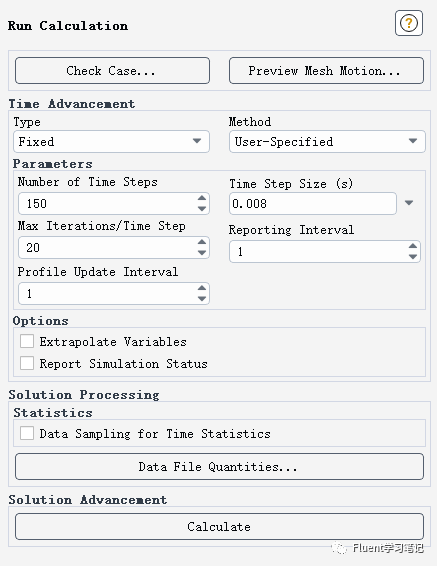437x566 pixels.
Task: Increase Profile Update Interval value
Action: point(202,288)
